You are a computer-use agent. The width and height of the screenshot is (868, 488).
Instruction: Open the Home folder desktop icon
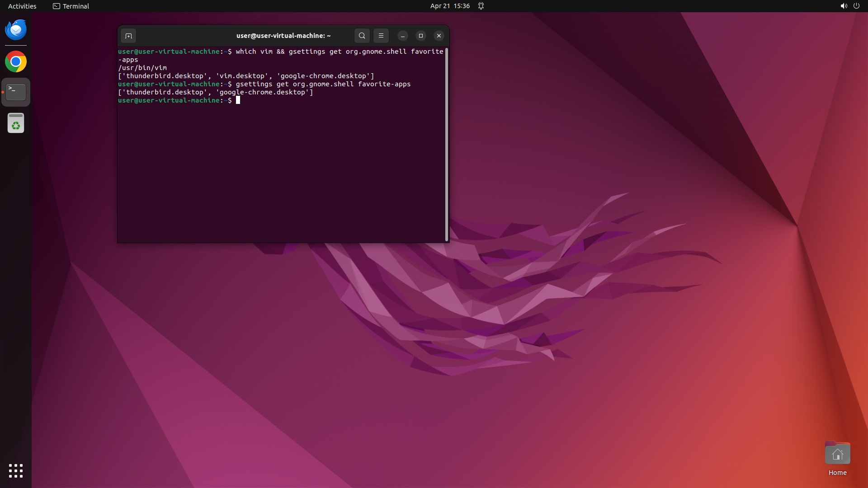837,454
